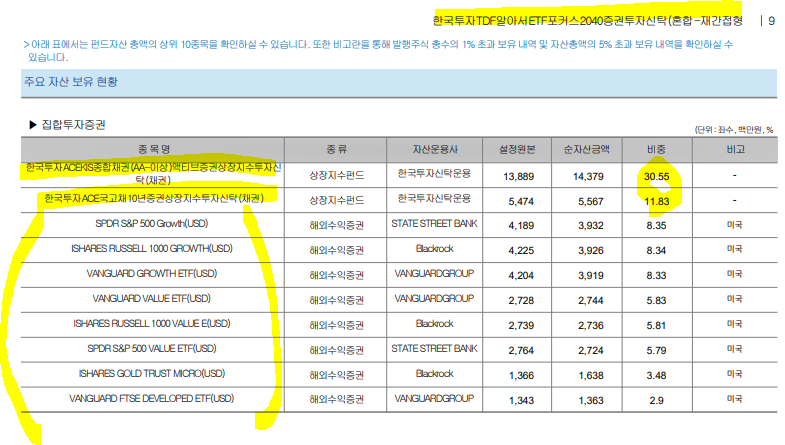Click the 종류 column header

(336, 149)
